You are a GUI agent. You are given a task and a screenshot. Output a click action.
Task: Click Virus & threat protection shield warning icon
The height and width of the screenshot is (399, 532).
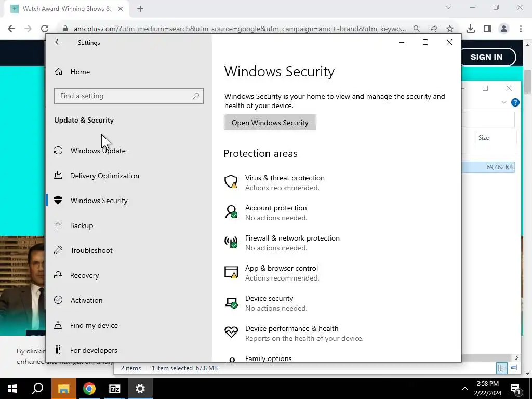point(231,182)
